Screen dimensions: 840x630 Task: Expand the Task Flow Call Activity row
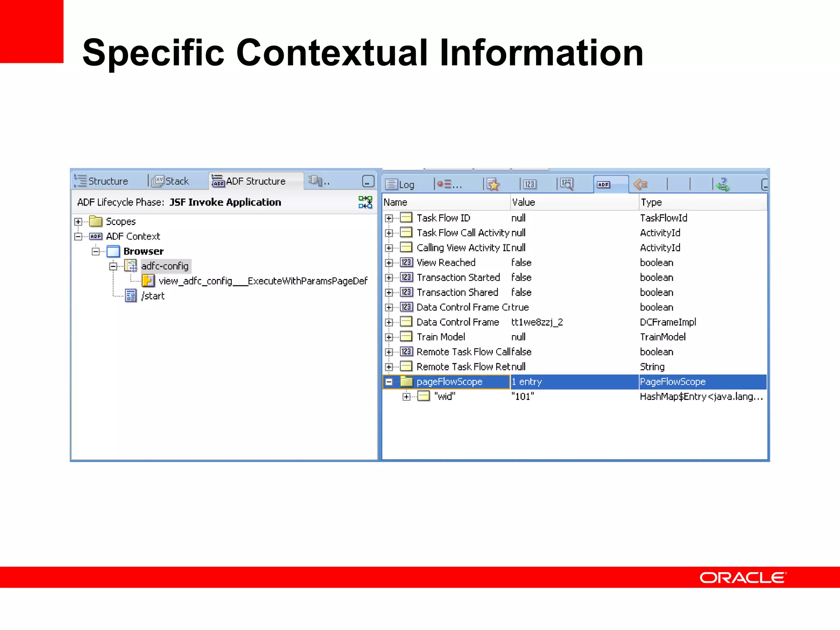389,233
